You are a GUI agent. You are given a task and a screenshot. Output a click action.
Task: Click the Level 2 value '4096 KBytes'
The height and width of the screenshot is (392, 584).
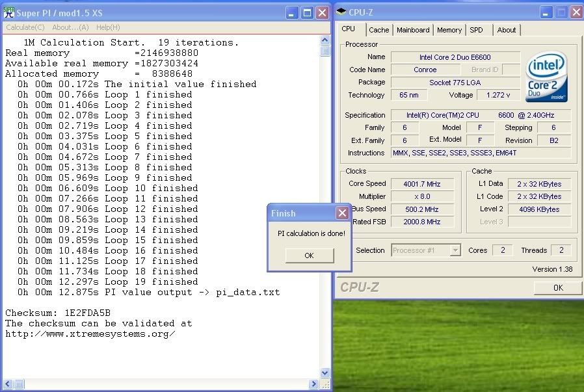pyautogui.click(x=539, y=209)
